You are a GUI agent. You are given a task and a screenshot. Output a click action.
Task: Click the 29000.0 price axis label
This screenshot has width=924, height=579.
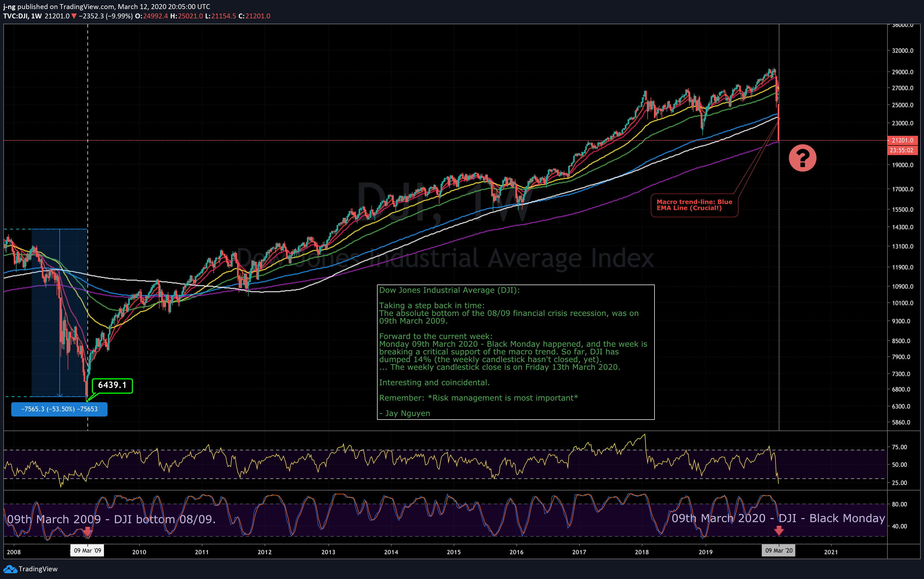903,72
